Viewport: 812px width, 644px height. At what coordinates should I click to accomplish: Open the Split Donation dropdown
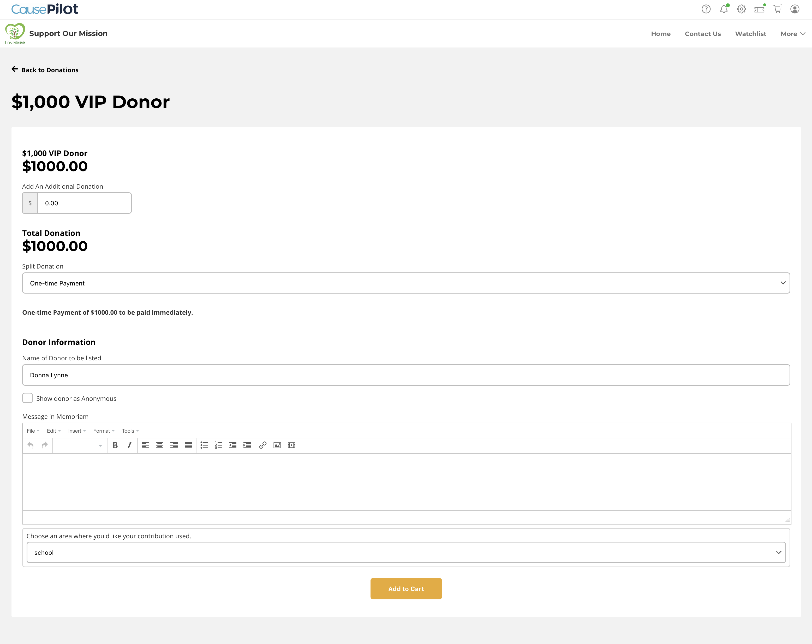click(x=406, y=283)
